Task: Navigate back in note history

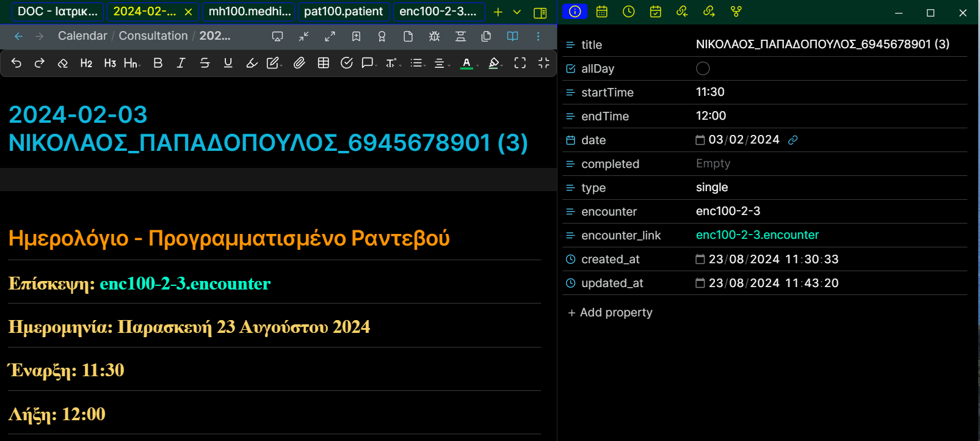Action: [18, 37]
